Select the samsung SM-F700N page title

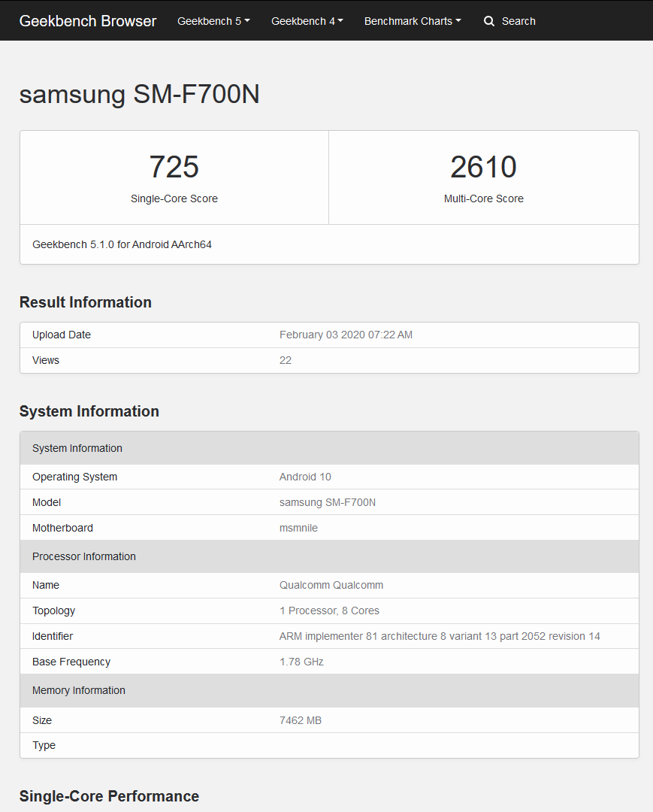[x=139, y=94]
